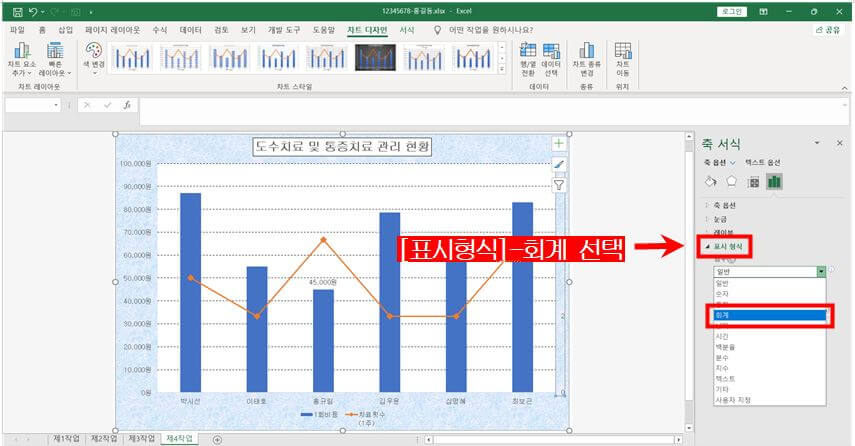Image resolution: width=855 pixels, height=446 pixels.
Task: Switch to the 개발 도구 tab
Action: coord(284,31)
